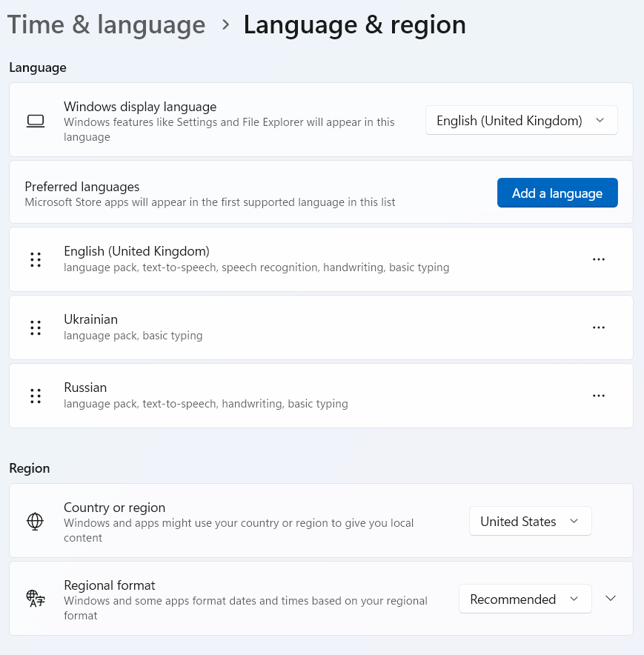The height and width of the screenshot is (655, 644).
Task: Open more options for English (United Kingdom)
Action: pos(599,259)
